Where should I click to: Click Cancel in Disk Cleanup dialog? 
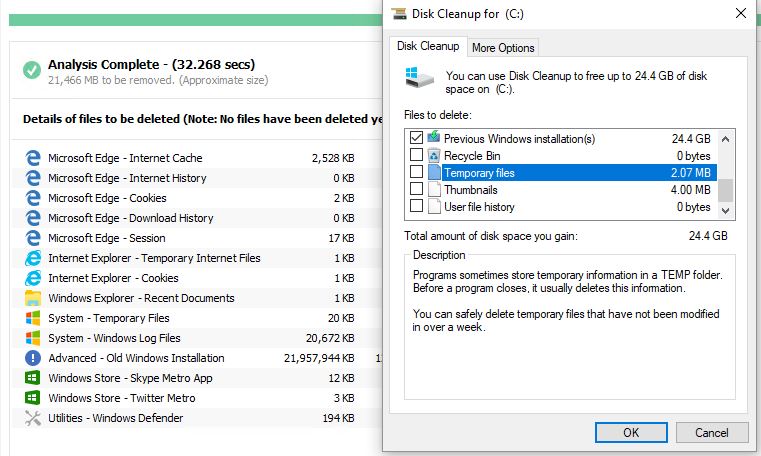click(711, 432)
